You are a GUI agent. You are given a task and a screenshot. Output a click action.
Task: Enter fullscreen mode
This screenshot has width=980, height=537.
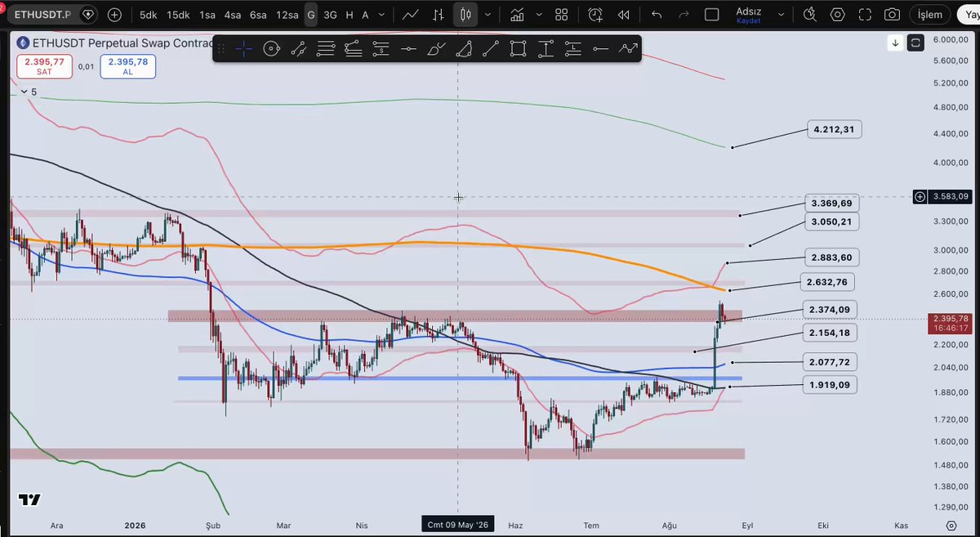[865, 15]
